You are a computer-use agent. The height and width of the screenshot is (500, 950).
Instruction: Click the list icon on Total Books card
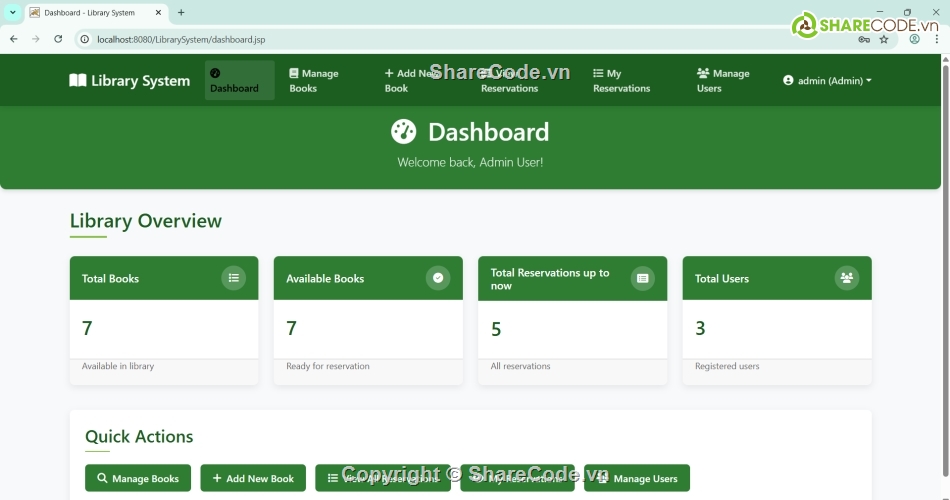[233, 278]
